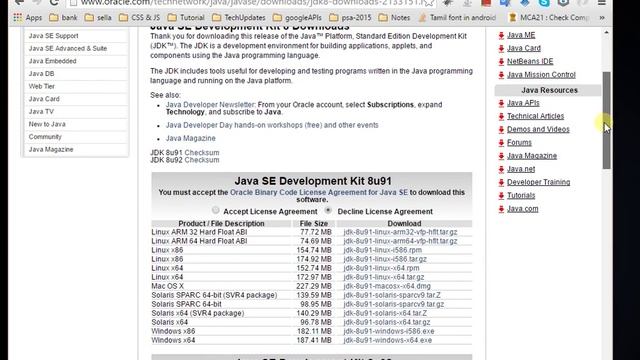Open the Tamil font in android bookmark

[457, 18]
